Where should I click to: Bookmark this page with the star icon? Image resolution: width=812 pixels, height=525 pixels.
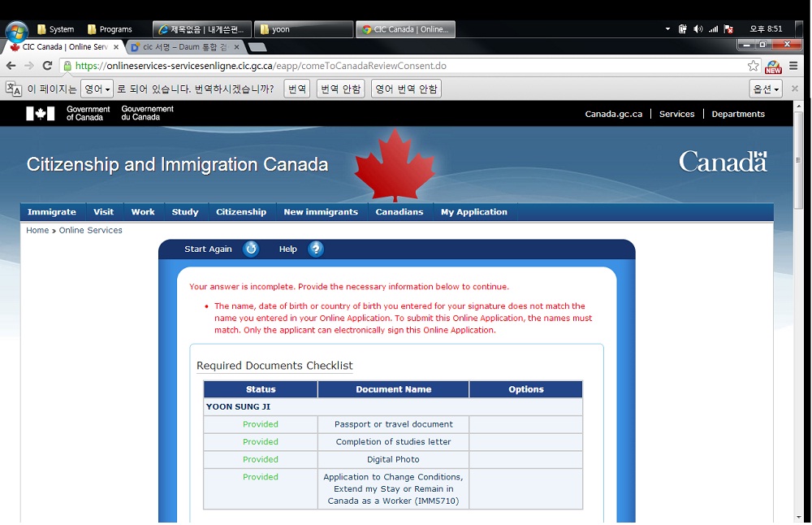pos(753,66)
